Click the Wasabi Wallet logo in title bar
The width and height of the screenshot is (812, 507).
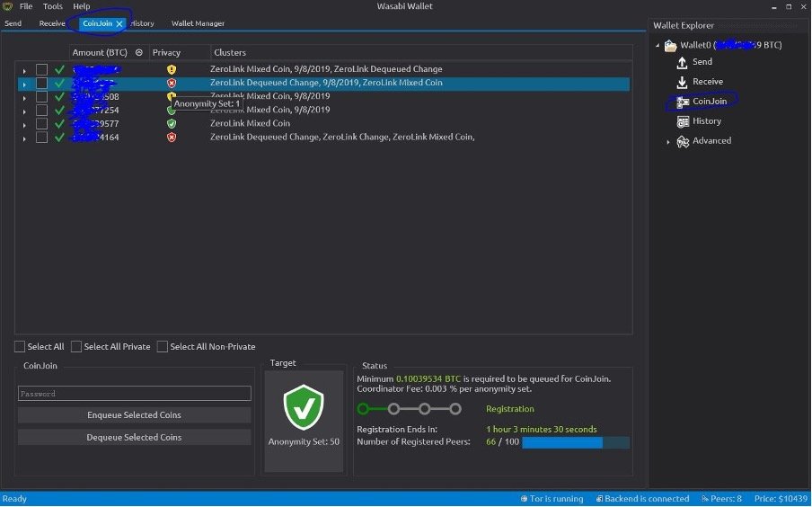(7, 6)
